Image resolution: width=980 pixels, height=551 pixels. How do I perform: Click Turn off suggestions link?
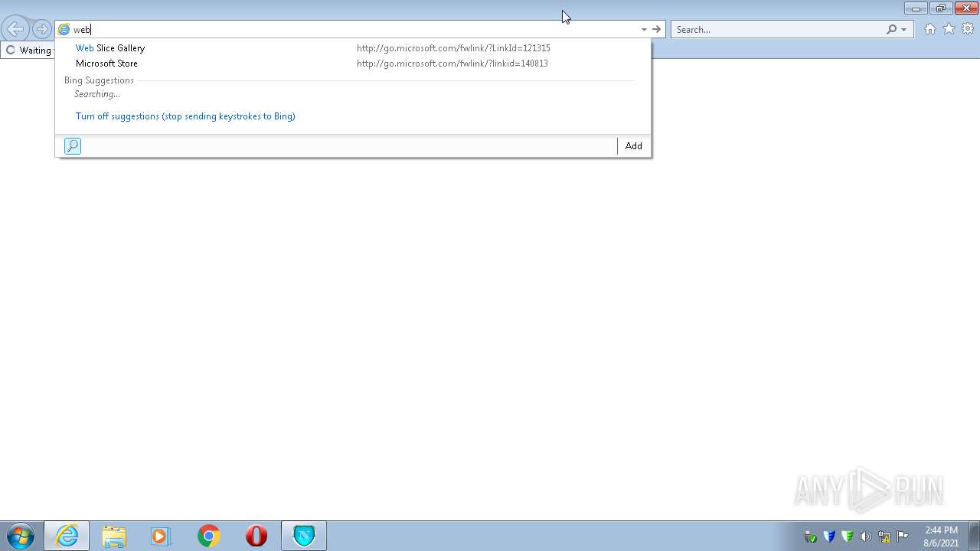(x=185, y=116)
